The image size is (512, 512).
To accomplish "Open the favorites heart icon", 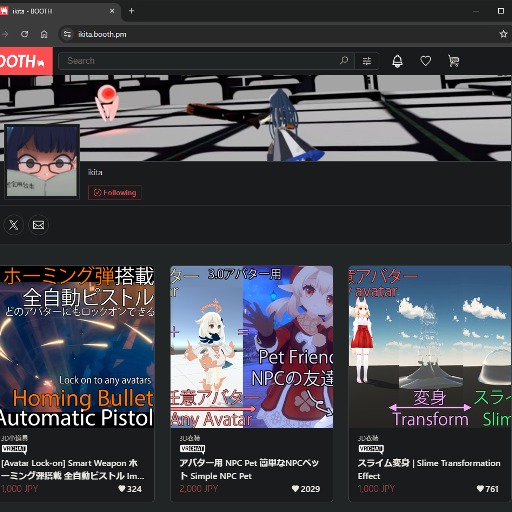I will [425, 61].
